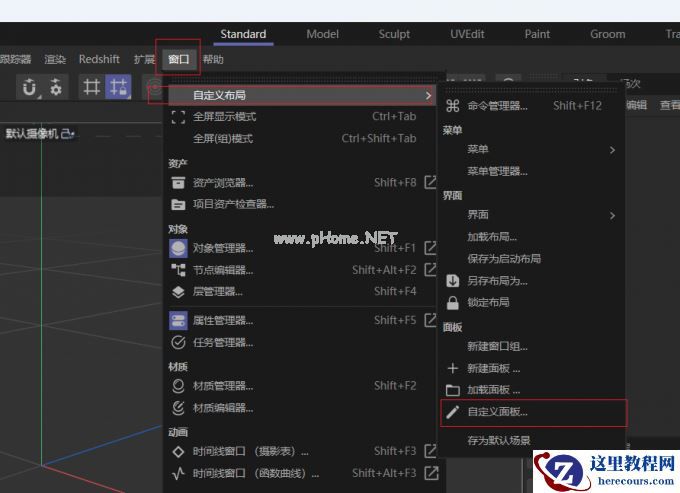This screenshot has width=680, height=493.
Task: Expand the 自定义布局 submenu
Action: [301, 95]
